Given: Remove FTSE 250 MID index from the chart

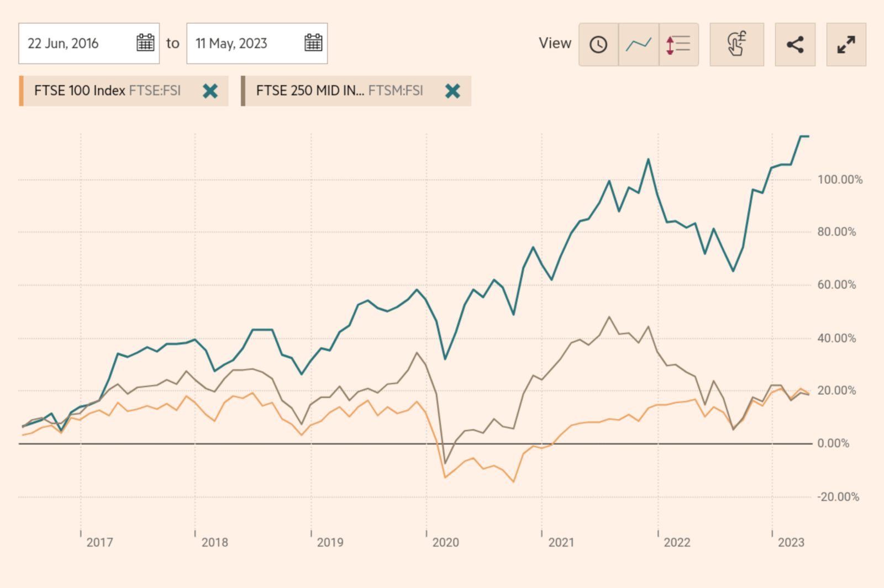Looking at the screenshot, I should [452, 91].
